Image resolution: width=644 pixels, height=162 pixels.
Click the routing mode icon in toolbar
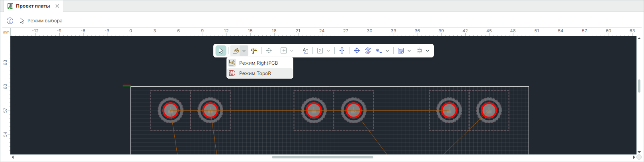pos(236,51)
